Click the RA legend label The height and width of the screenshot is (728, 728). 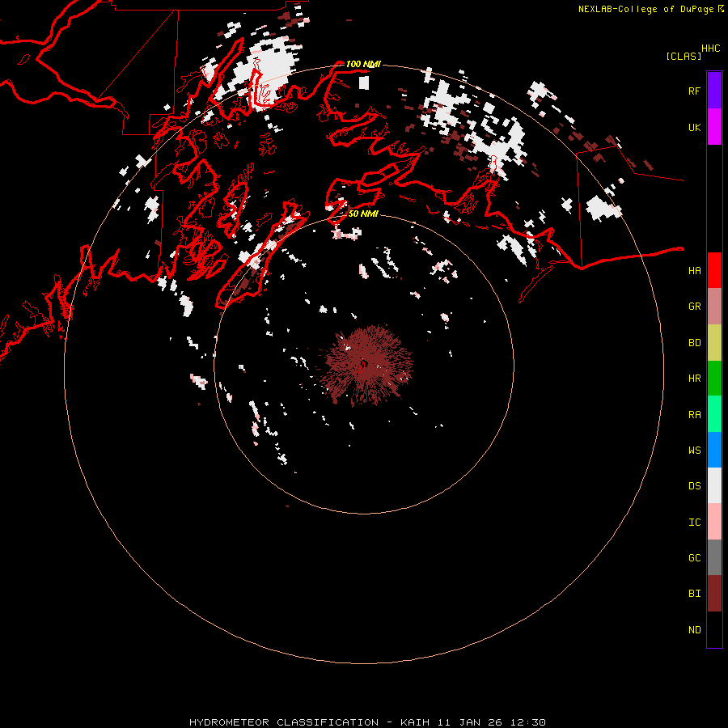point(694,415)
